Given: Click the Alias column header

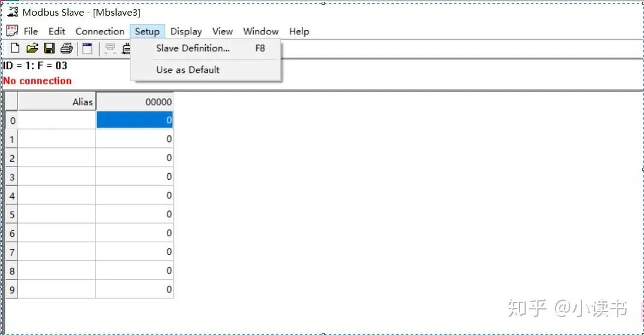Looking at the screenshot, I should 57,102.
